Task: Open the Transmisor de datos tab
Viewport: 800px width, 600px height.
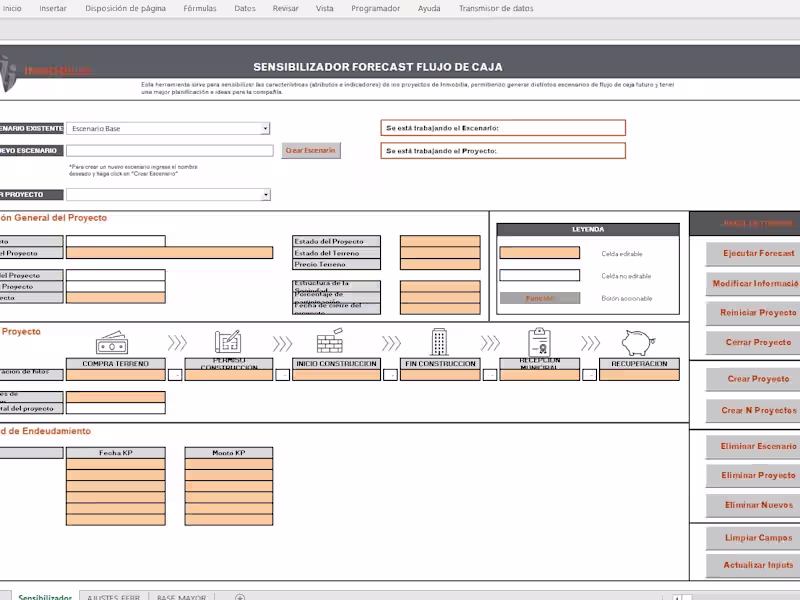Action: tap(496, 8)
